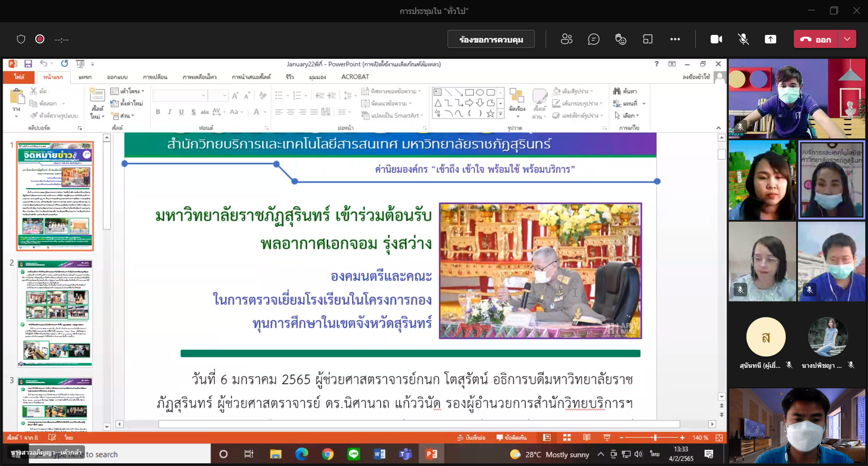Leave the meeting with the ออก button
The image size is (868, 466).
816,39
